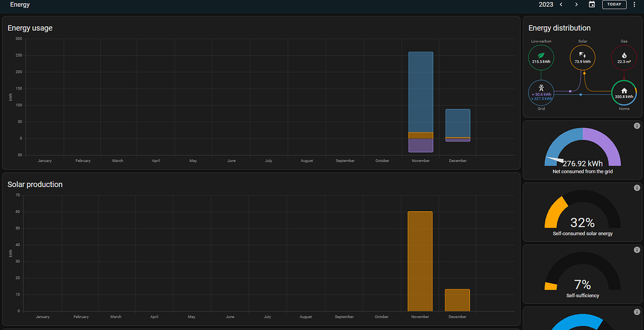Click the Energy usage card title
Image resolution: width=644 pixels, height=330 pixels.
click(30, 28)
